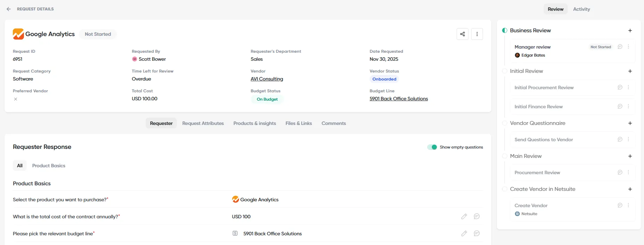
Task: Open the AVI Consulting vendor link
Action: click(267, 79)
